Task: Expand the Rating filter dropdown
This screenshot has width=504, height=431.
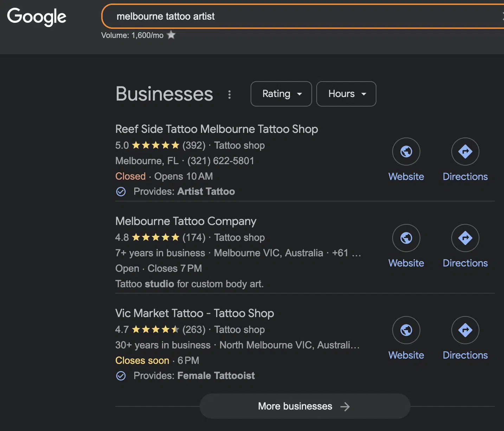Action: 281,94
